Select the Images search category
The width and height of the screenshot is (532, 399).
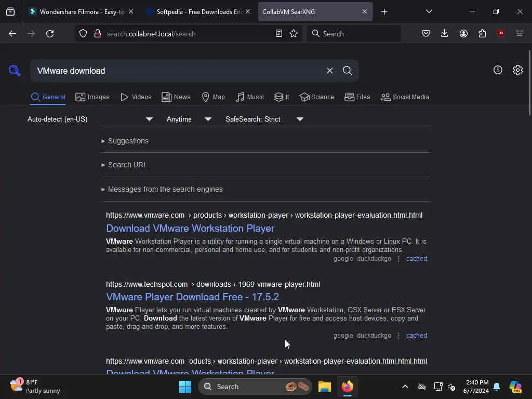92,97
